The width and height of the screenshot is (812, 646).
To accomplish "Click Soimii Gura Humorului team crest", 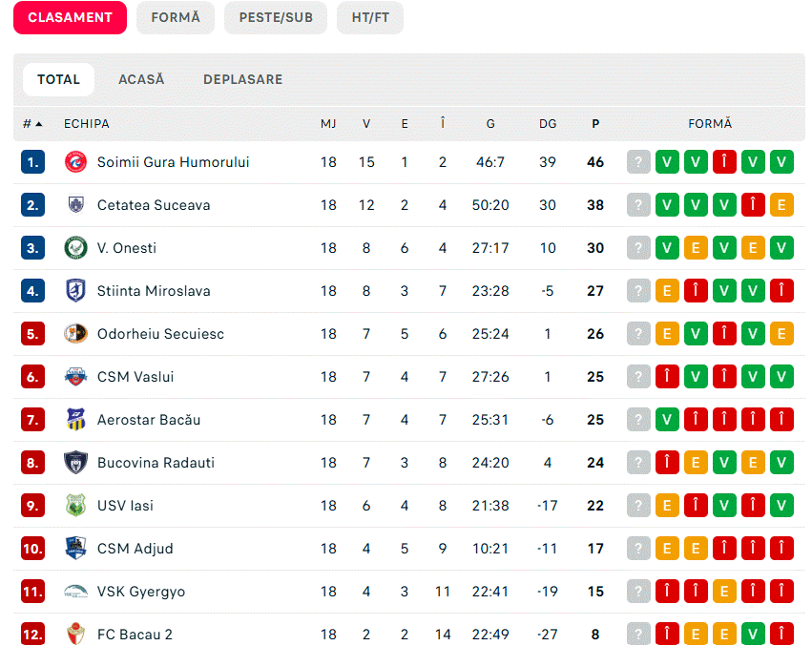I will click(75, 162).
